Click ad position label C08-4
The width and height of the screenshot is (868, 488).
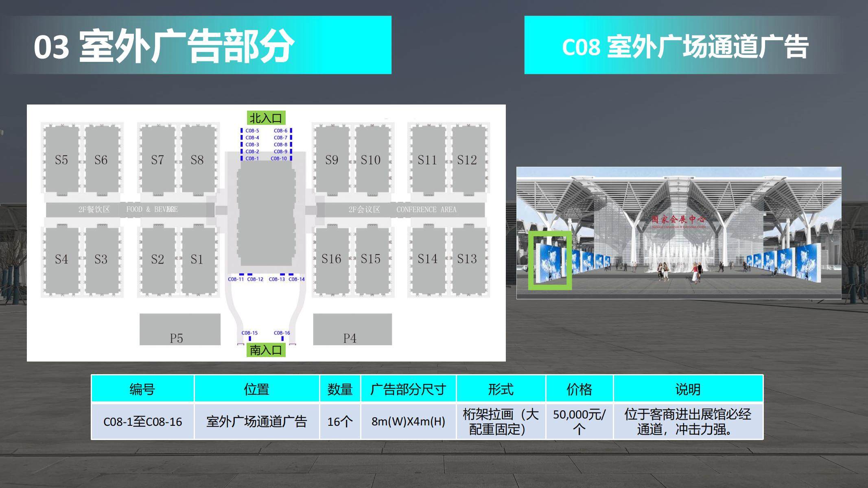coord(252,137)
